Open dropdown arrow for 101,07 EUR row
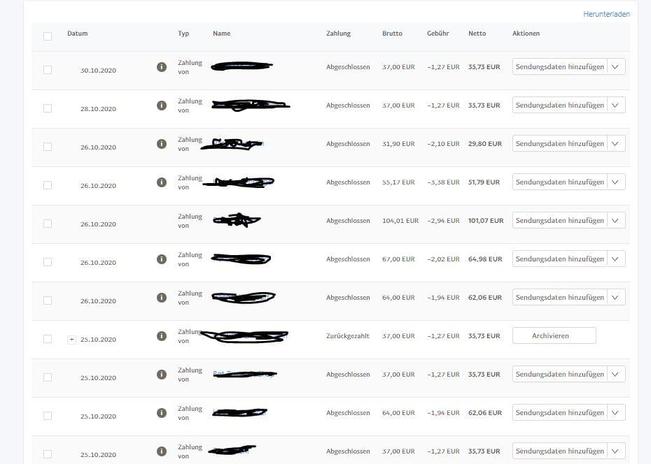The height and width of the screenshot is (464, 651). click(x=616, y=220)
